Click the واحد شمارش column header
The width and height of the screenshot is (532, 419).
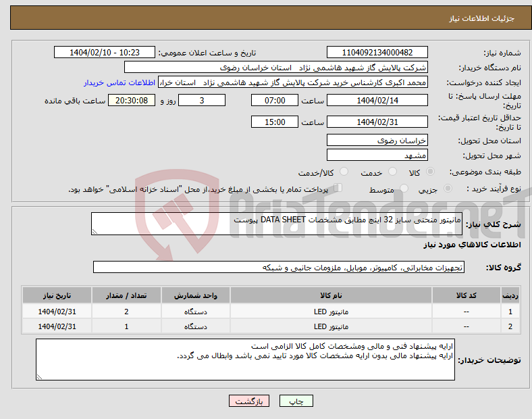pyautogui.click(x=196, y=295)
